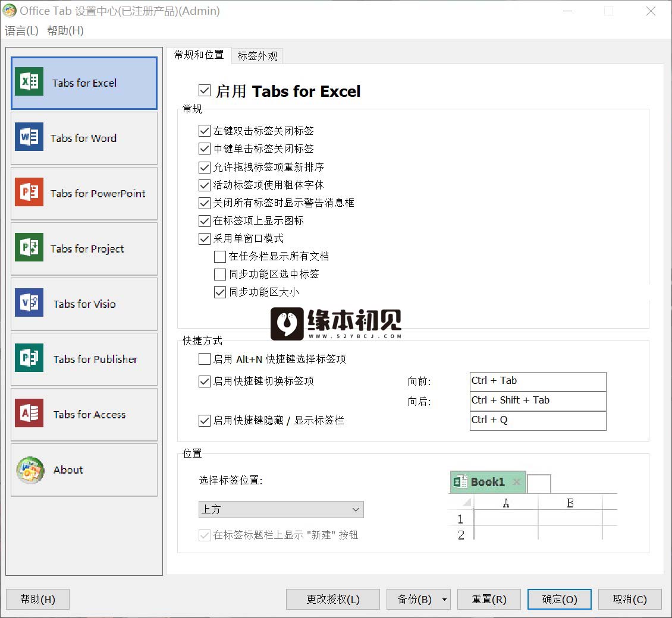Click column B header in preview
The width and height of the screenshot is (672, 618).
570,503
